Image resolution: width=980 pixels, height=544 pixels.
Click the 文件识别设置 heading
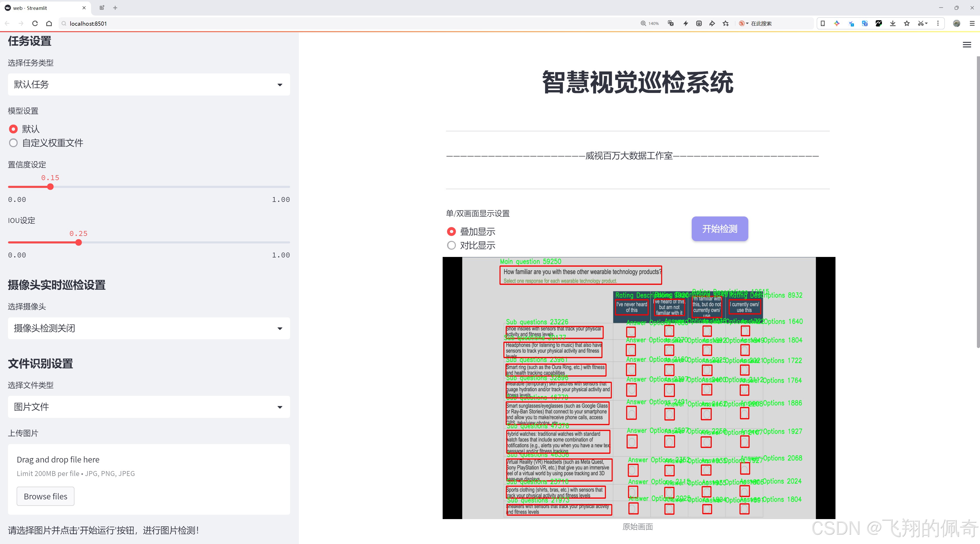point(40,364)
